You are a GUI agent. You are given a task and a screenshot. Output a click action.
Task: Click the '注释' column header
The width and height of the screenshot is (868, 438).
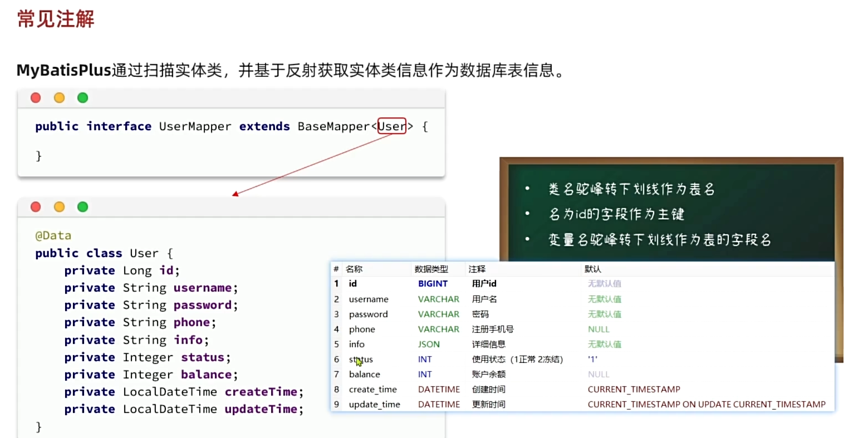(x=477, y=269)
